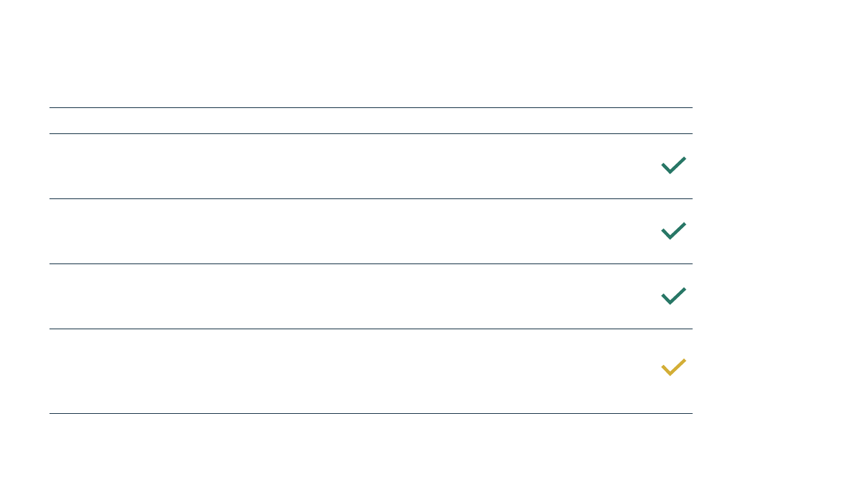Select the blank area of the third table row

[x=352, y=296]
